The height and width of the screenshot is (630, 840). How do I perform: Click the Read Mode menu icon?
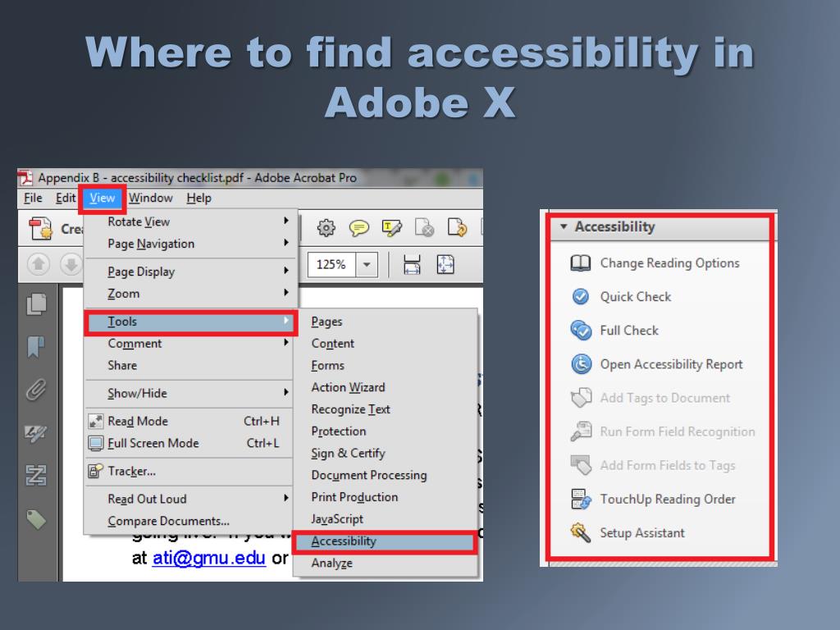click(96, 422)
